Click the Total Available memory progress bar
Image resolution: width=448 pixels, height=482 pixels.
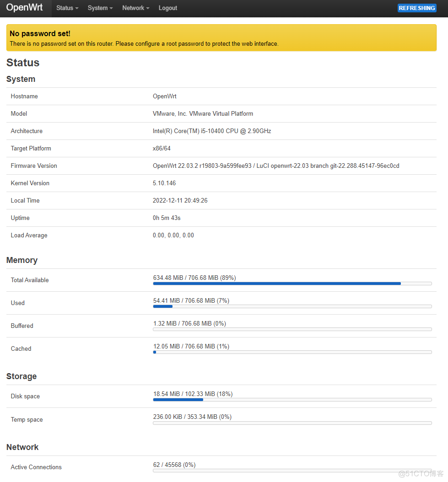tap(292, 284)
